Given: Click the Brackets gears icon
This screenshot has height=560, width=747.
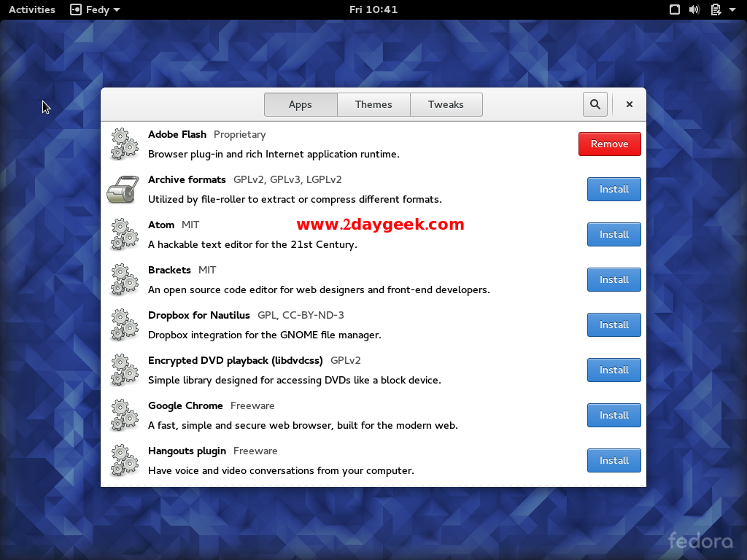Looking at the screenshot, I should [124, 279].
